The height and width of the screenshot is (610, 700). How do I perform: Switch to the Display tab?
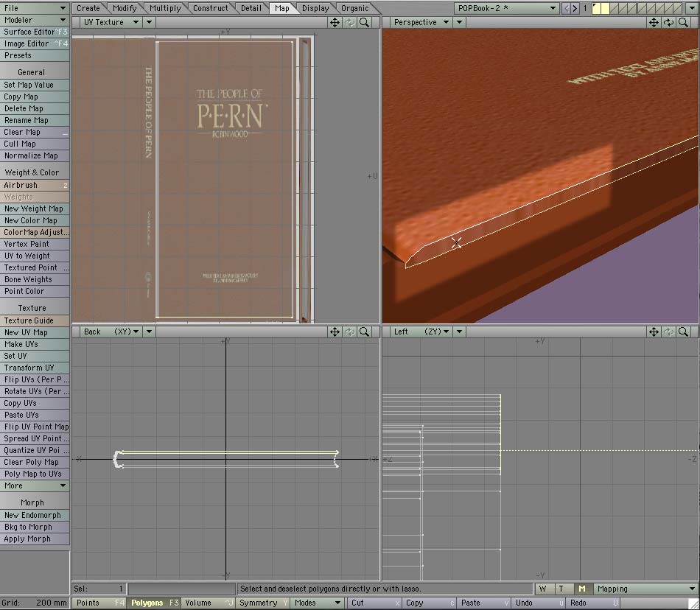(x=315, y=8)
